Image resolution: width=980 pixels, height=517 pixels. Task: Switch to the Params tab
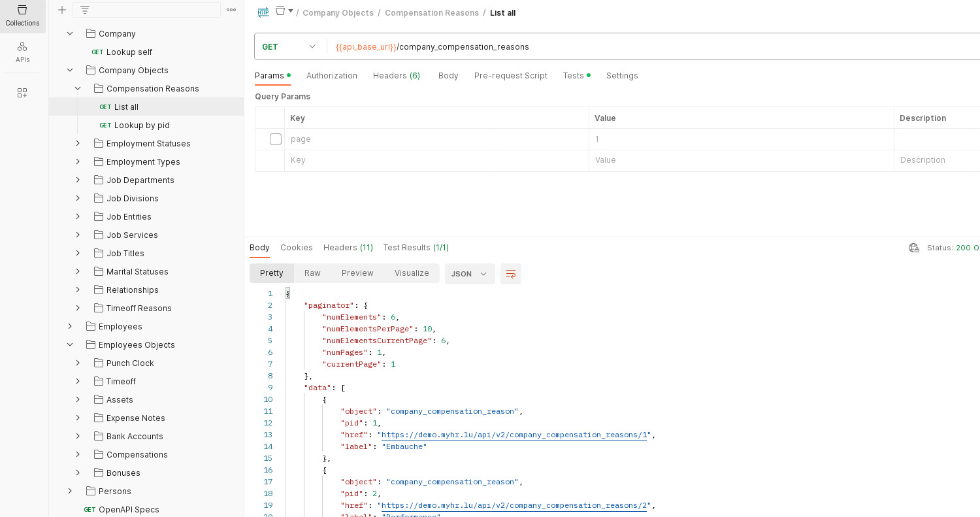272,76
